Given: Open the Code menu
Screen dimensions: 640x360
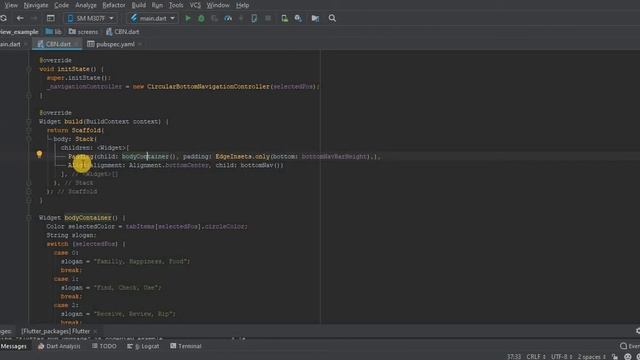Looking at the screenshot, I should coord(62,5).
